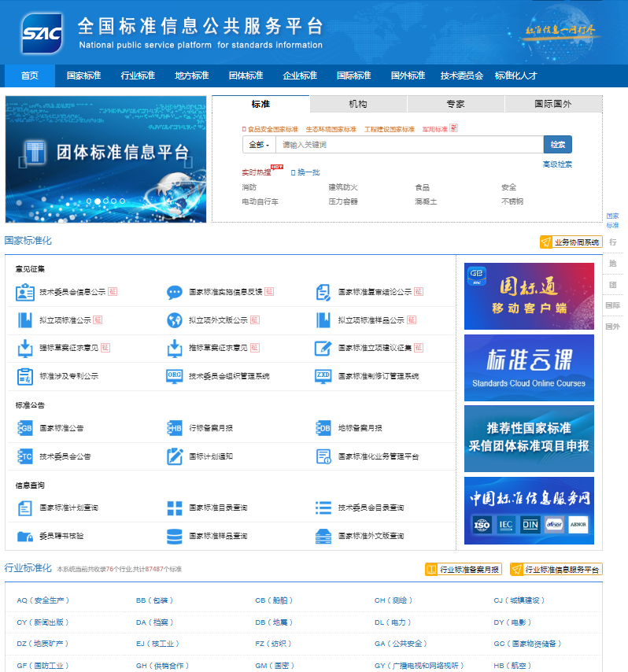This screenshot has height=672, width=628.
Task: Open the 高级检索 advanced search link
Action: pos(557,164)
